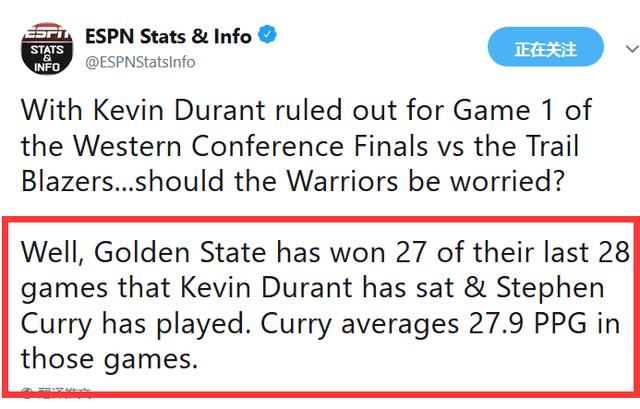640x409 pixels.
Task: Open the ESPN Stats & Info profile avatar
Action: tap(47, 49)
